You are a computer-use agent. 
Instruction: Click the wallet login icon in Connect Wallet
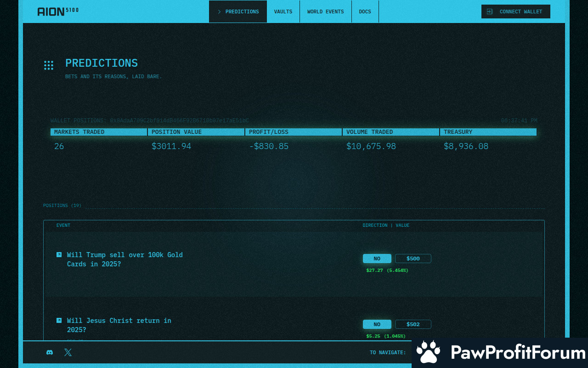click(x=490, y=11)
